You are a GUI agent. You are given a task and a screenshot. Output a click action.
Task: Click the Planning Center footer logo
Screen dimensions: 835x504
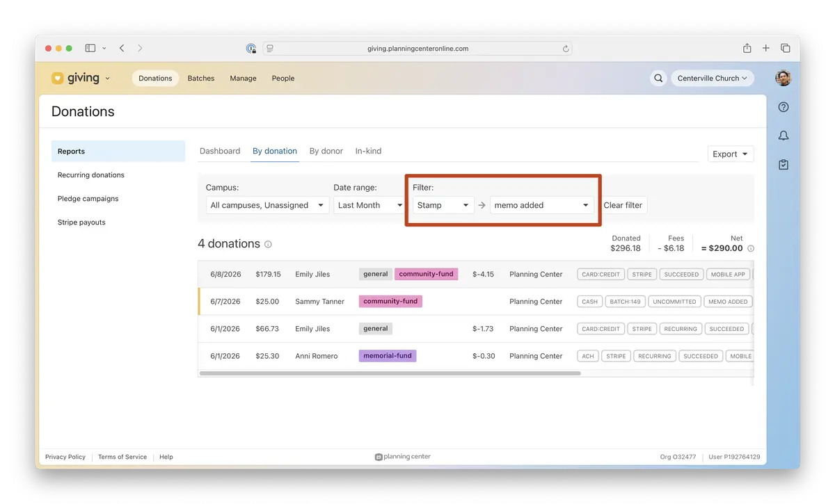(403, 457)
